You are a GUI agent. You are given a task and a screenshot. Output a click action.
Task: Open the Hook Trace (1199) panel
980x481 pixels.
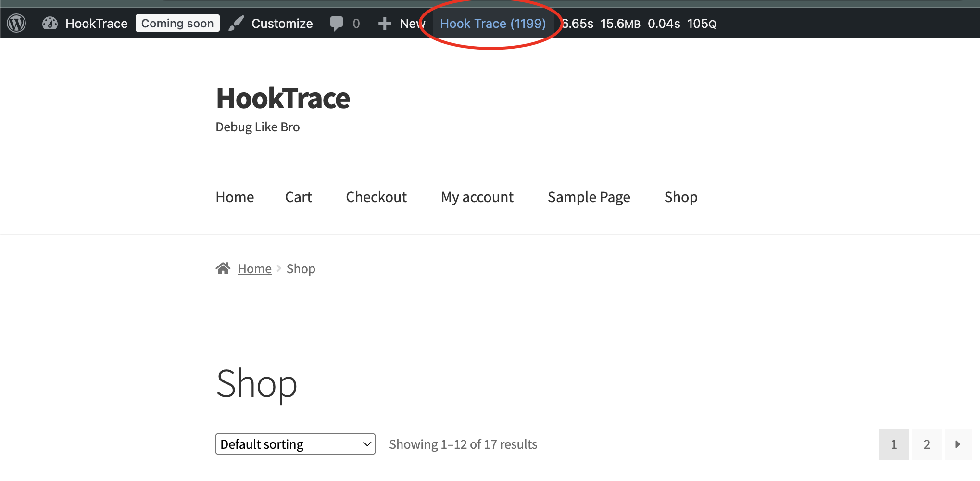pos(492,23)
